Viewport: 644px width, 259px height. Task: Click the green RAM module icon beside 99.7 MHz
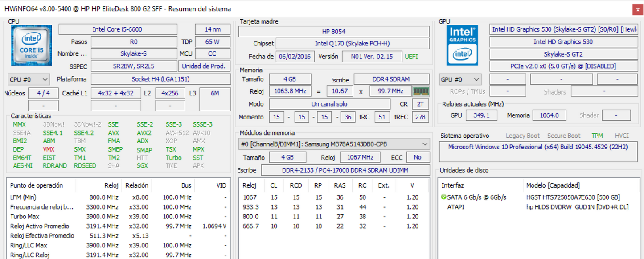[422, 91]
